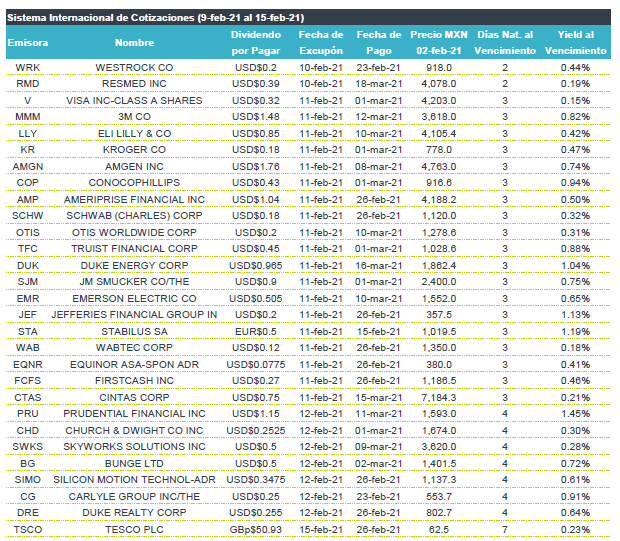Click the 'Precio MXN 02-feb-21' header
Image resolution: width=620 pixels, height=541 pixels.
coord(439,43)
